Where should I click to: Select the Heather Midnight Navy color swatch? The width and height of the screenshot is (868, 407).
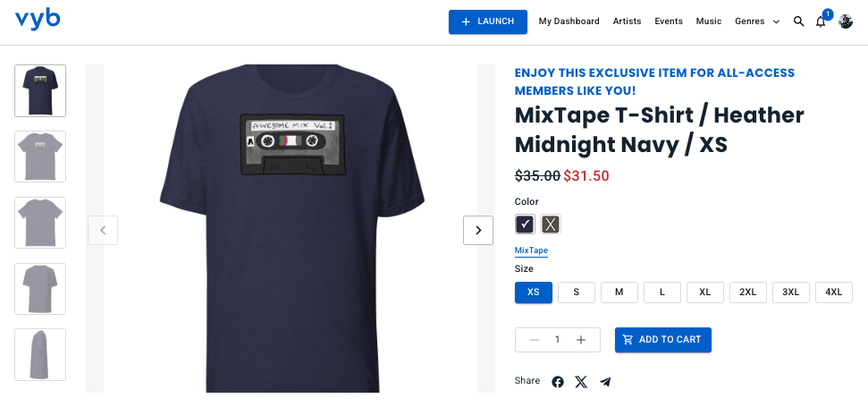tap(525, 225)
